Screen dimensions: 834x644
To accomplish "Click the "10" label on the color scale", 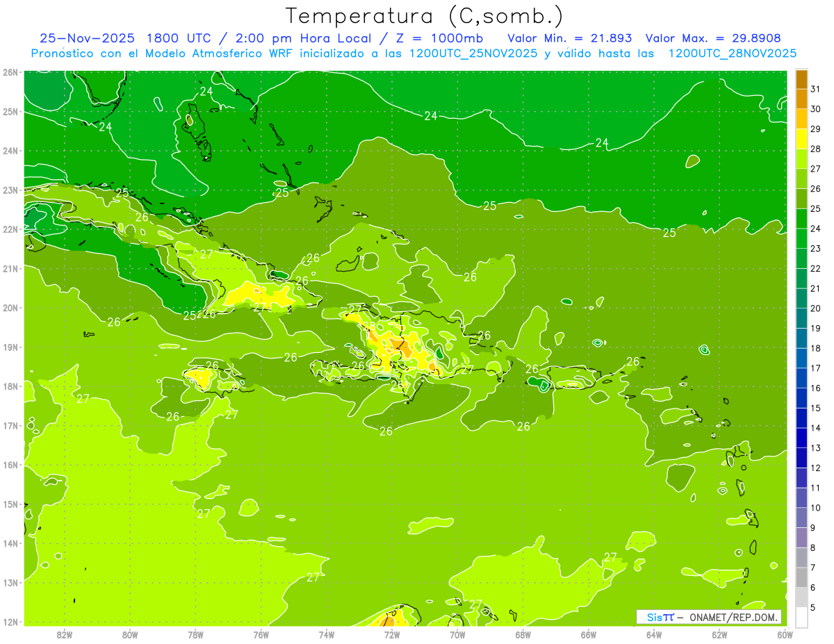I will coord(815,508).
